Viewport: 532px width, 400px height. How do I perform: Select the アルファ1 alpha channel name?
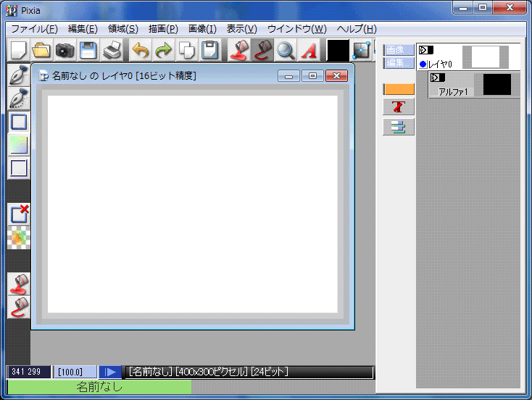pyautogui.click(x=453, y=91)
